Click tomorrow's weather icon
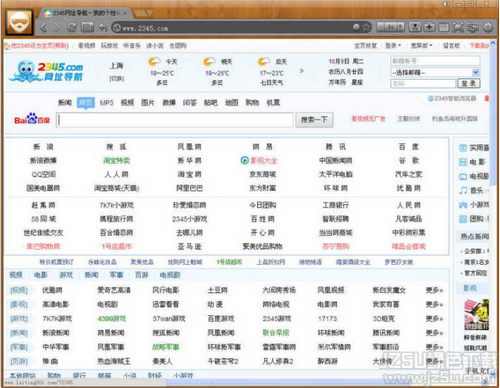The width and height of the screenshot is (500, 388). point(209,62)
